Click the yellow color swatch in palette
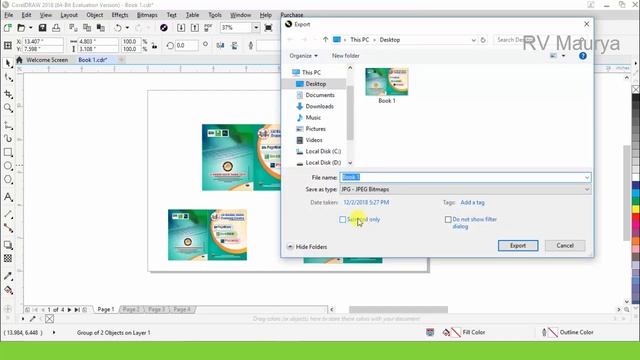The image size is (640, 360). pyautogui.click(x=636, y=209)
